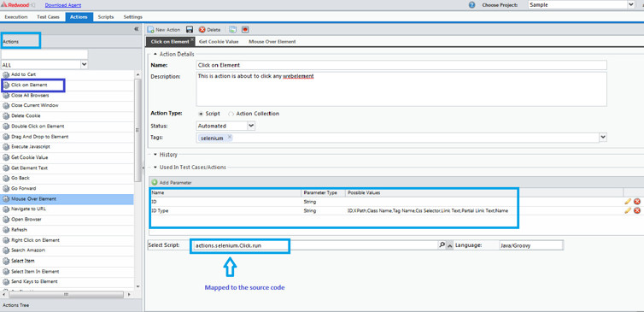Close the Click on Element tab
The height and width of the screenshot is (312, 644).
(192, 40)
